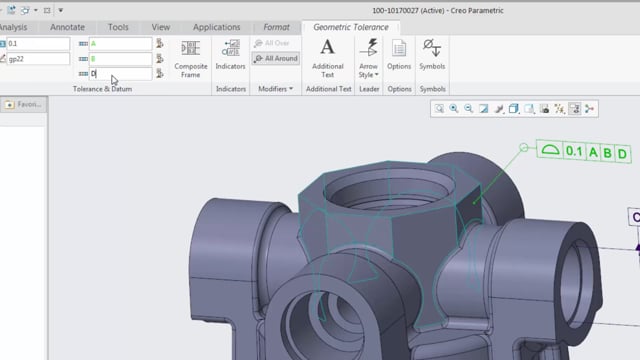Open the Composite Frame tool

(190, 58)
